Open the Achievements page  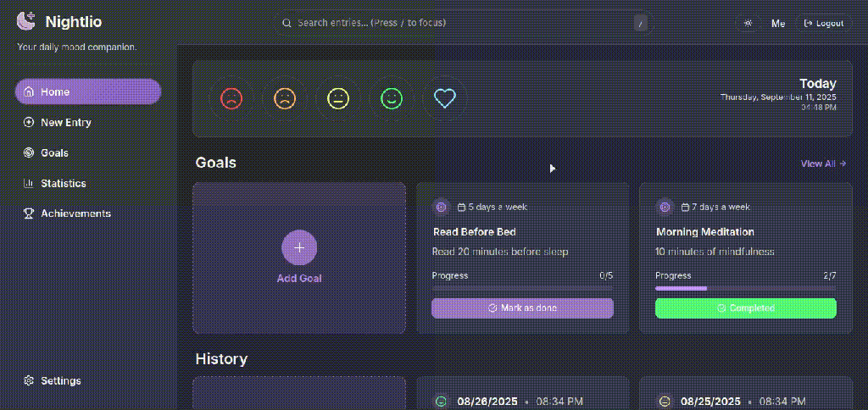(75, 213)
